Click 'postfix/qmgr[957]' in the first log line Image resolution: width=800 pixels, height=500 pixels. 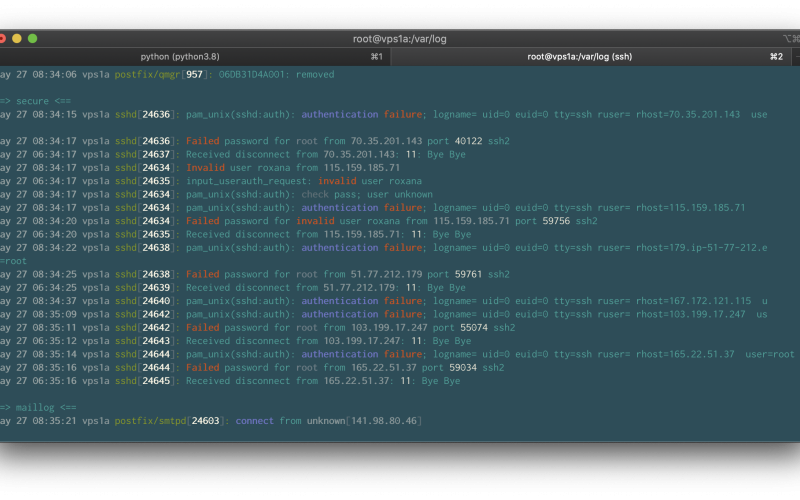162,74
